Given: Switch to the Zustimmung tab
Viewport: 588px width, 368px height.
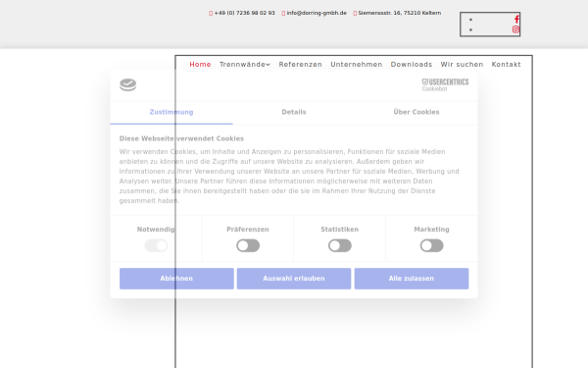Looking at the screenshot, I should pos(171,112).
